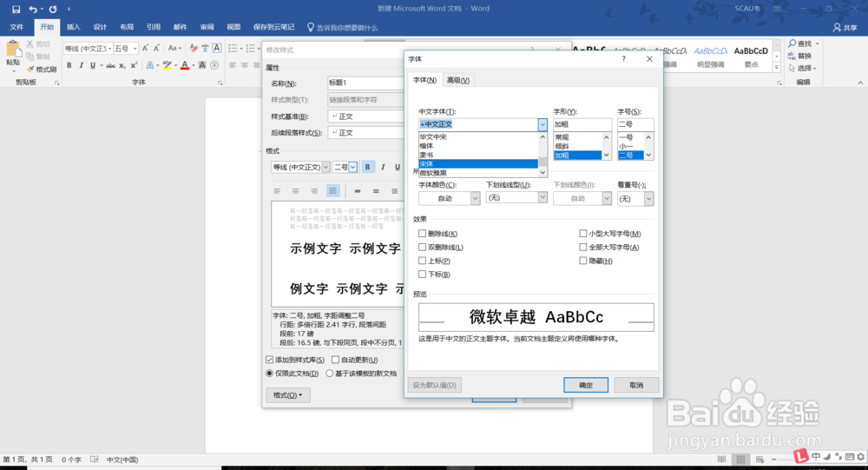Click the Undo arrow icon
868x470 pixels.
coord(33,10)
